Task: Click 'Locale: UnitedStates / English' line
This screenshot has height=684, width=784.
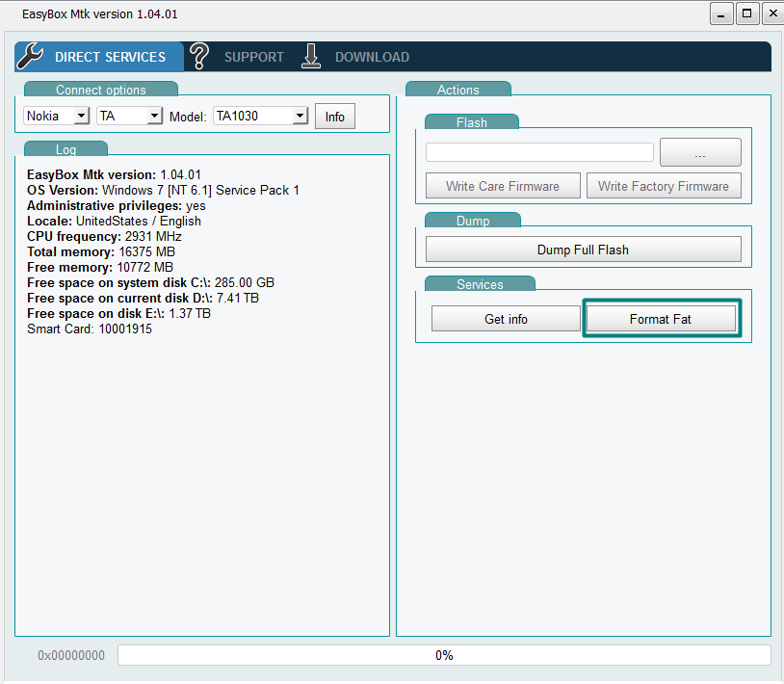Action: 114,221
